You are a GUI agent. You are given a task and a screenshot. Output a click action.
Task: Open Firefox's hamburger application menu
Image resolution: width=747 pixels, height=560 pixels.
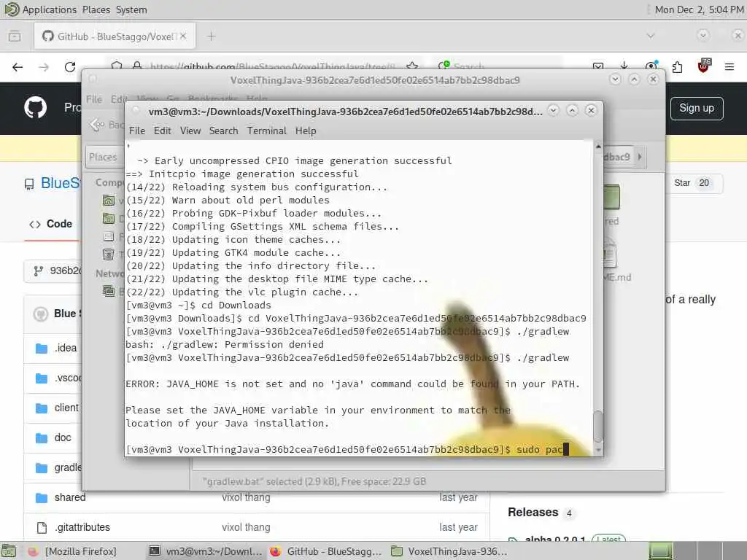729,67
